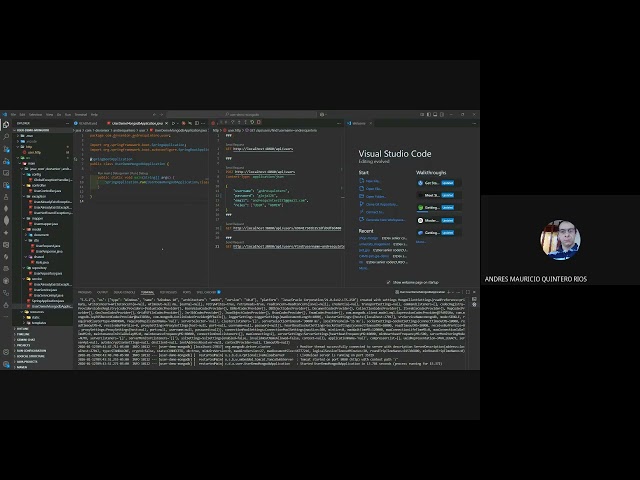Select Role.java in explorer tree
640x480 pixels.
point(42,262)
